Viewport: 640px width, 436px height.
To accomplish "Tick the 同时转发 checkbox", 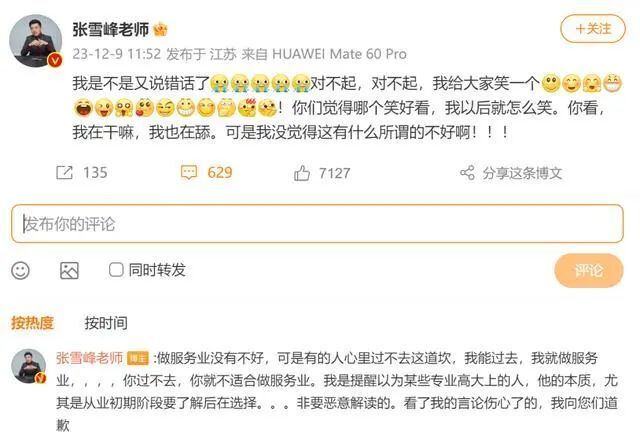I will 116,270.
